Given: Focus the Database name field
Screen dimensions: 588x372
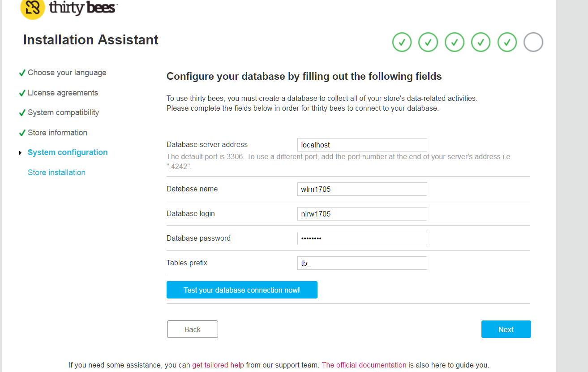Looking at the screenshot, I should pos(362,189).
